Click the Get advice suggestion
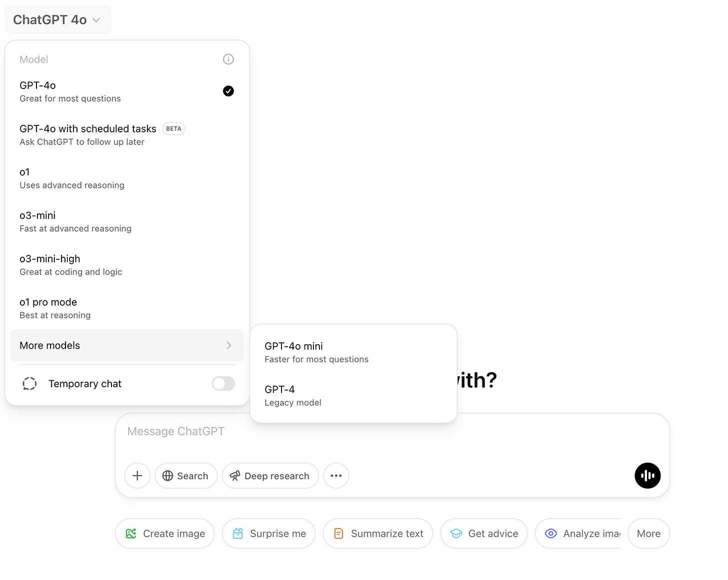The image size is (728, 580). (x=484, y=534)
